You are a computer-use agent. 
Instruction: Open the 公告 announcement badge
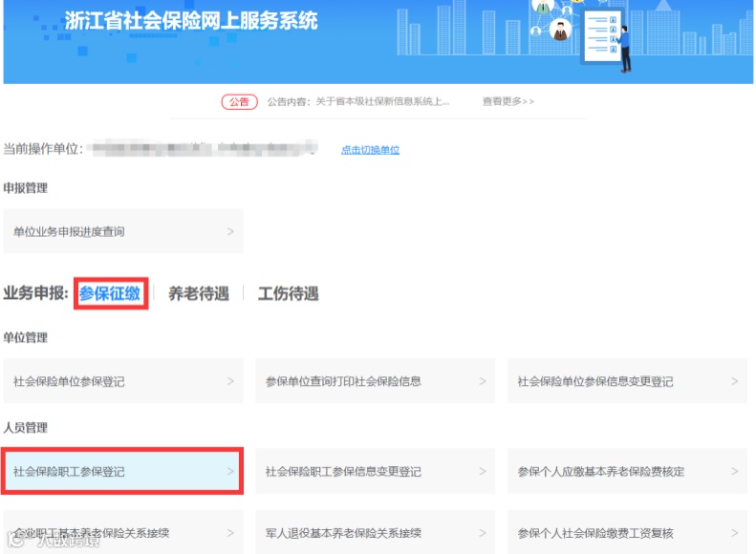(239, 101)
